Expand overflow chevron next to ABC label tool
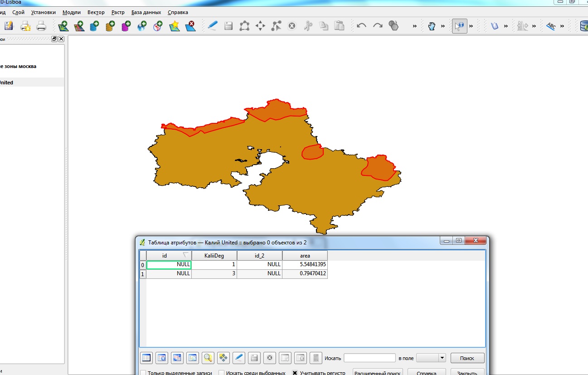Image resolution: width=588 pixels, height=375 pixels. [x=562, y=26]
